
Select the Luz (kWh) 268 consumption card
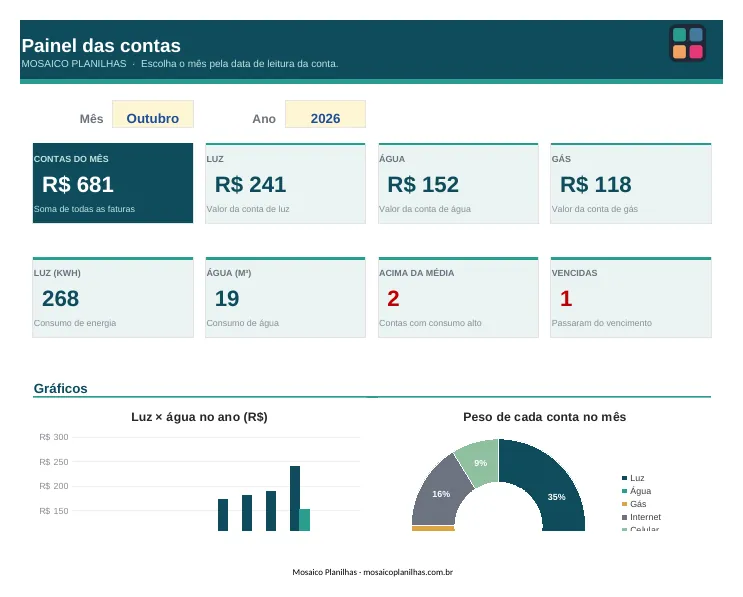click(x=113, y=297)
